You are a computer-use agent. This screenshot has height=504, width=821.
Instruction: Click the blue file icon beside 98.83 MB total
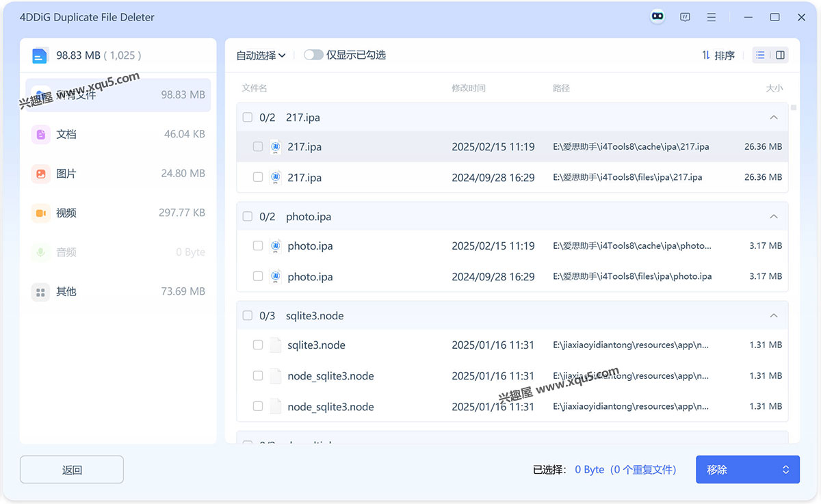pyautogui.click(x=40, y=55)
